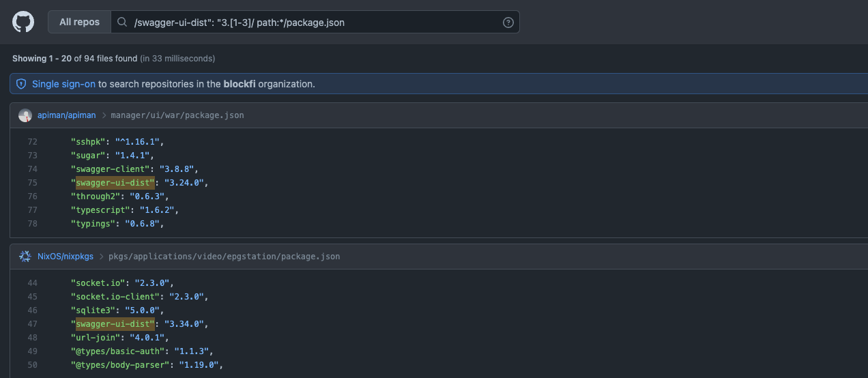The height and width of the screenshot is (378, 868).
Task: Follow the Single sign-on link
Action: tap(63, 84)
